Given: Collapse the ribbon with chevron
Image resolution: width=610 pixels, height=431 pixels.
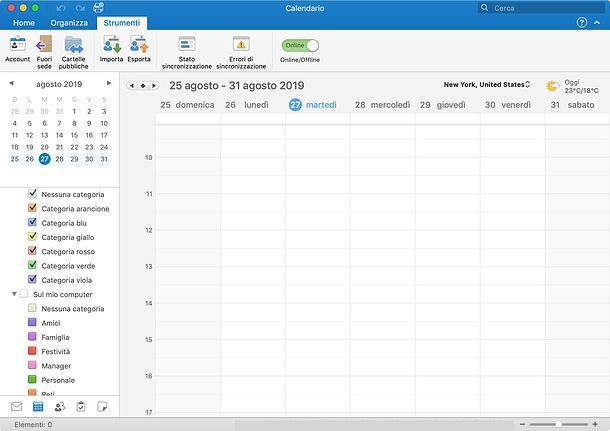Looking at the screenshot, I should pyautogui.click(x=597, y=23).
